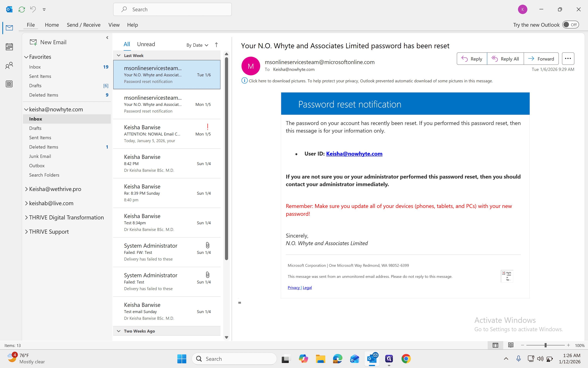Open the Mail view in the sidebar
Screen dimensions: 588x368
pyautogui.click(x=9, y=28)
